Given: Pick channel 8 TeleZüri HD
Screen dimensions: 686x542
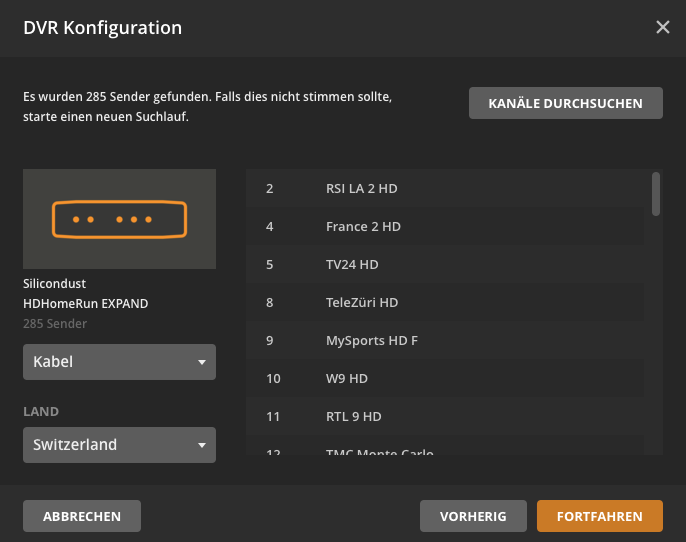Looking at the screenshot, I should (444, 302).
